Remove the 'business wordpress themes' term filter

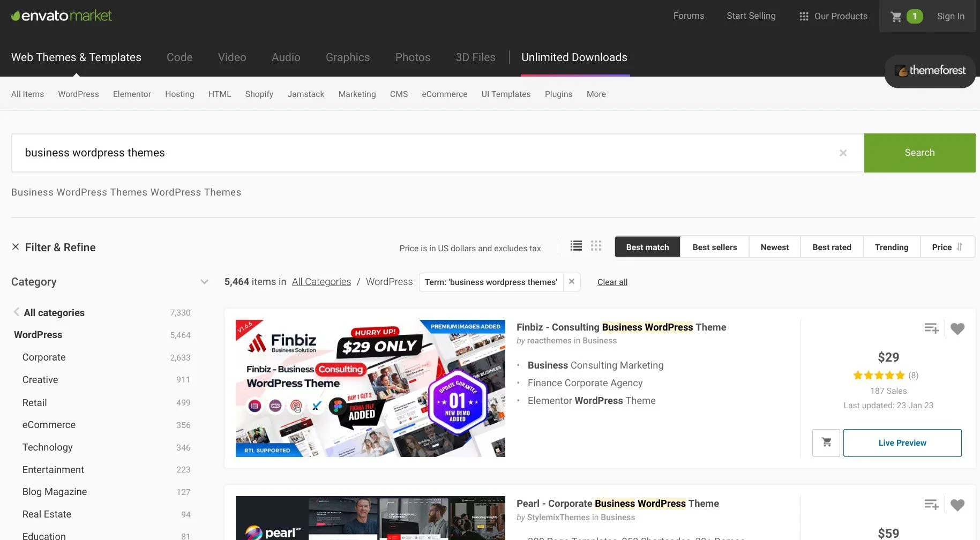[x=572, y=282]
